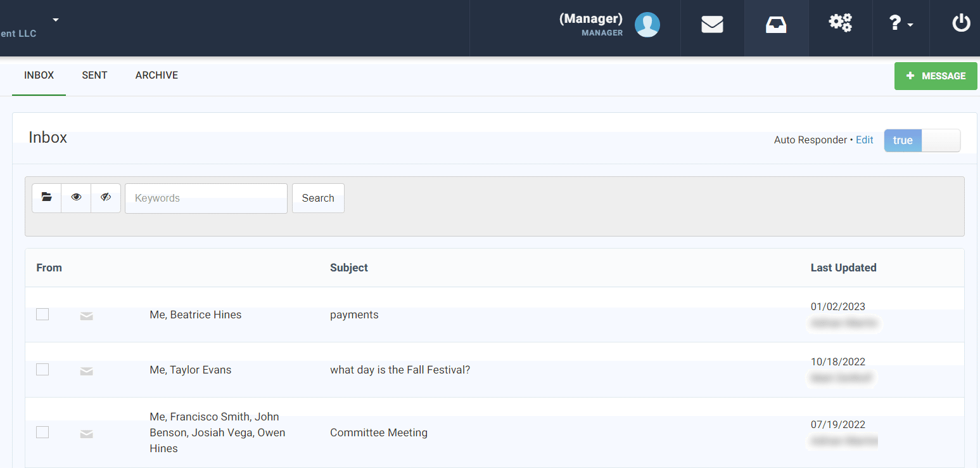Click the envelope icon in Committee Meeting row

(87, 434)
